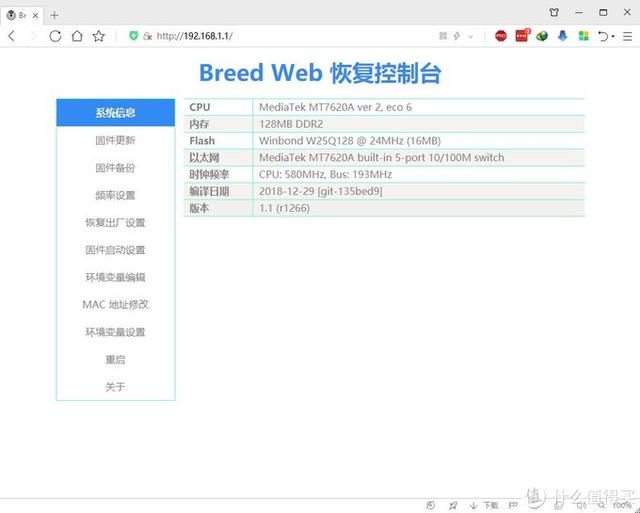Click the grid icon in address bar
Viewport: 640px width, 513px height.
click(443, 36)
